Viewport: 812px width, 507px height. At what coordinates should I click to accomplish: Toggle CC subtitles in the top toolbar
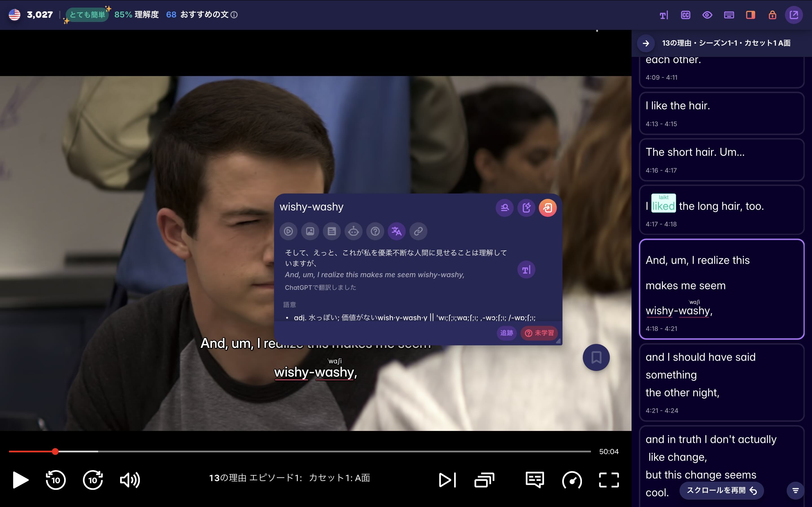pos(686,15)
